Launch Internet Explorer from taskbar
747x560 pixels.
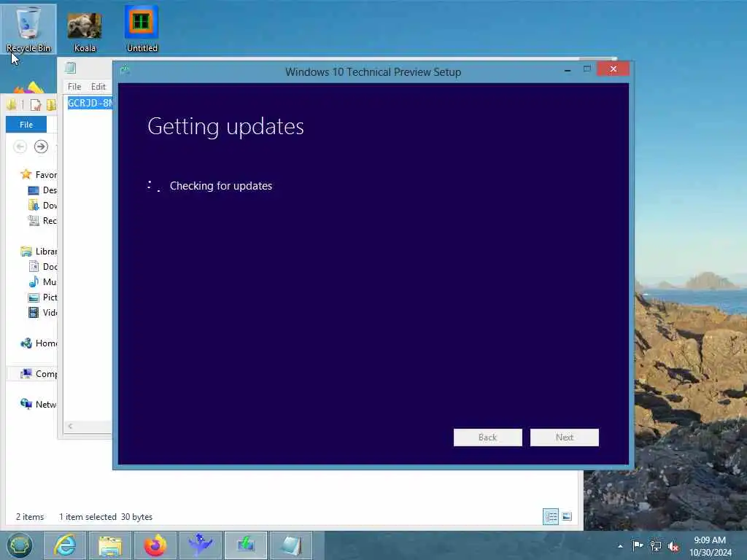pyautogui.click(x=65, y=545)
